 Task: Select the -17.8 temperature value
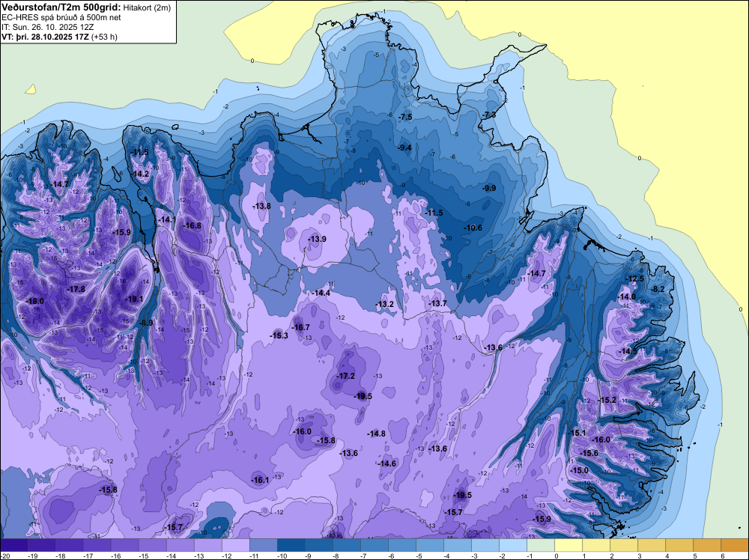coord(76,289)
